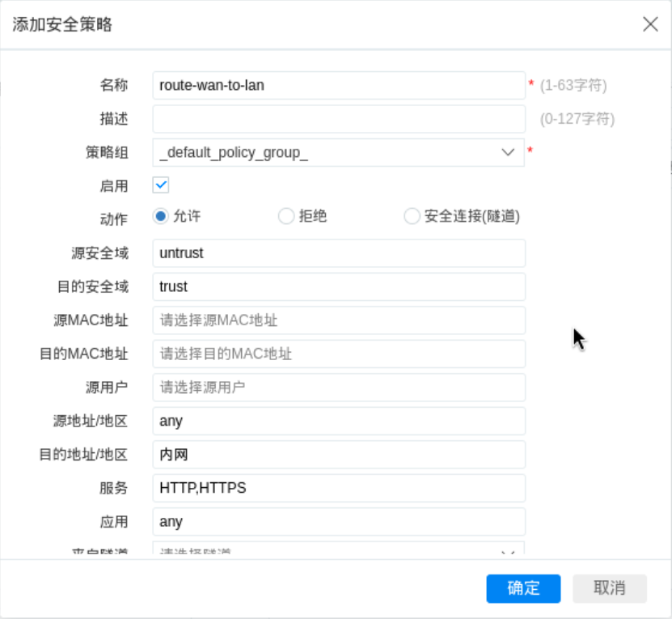The width and height of the screenshot is (672, 619).
Task: Click the 源用户 selection field
Action: point(339,388)
